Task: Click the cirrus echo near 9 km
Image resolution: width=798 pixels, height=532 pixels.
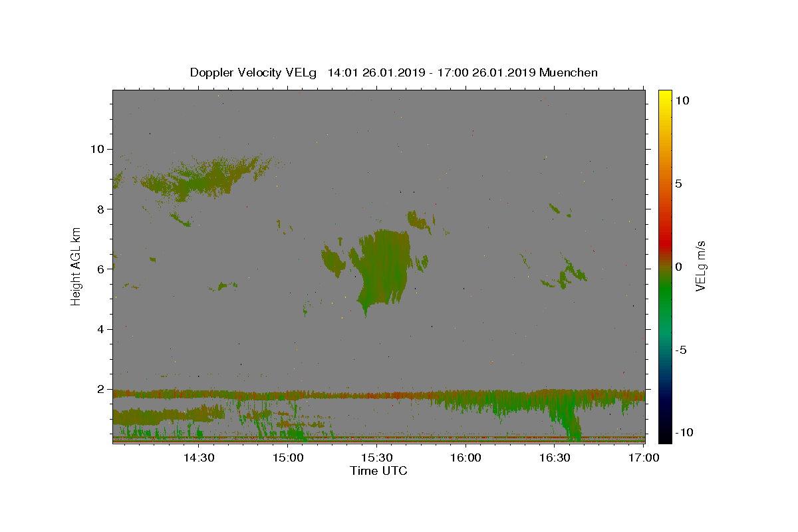Action: click(206, 178)
